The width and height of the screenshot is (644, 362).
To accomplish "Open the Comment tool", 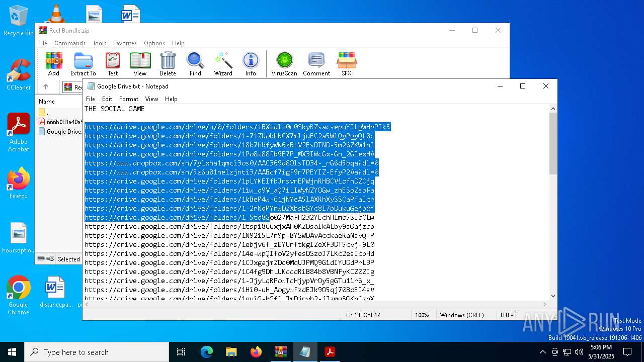I will (316, 64).
